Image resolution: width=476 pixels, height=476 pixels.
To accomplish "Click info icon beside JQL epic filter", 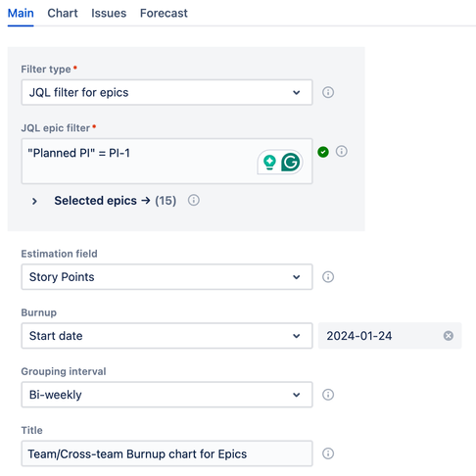I will coord(342,151).
